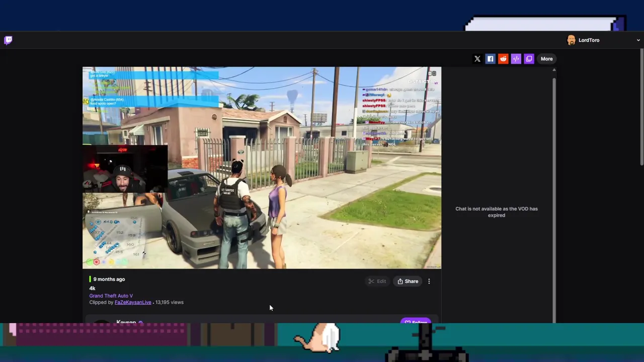
Task: Click the LordToro profile avatar
Action: click(x=571, y=40)
